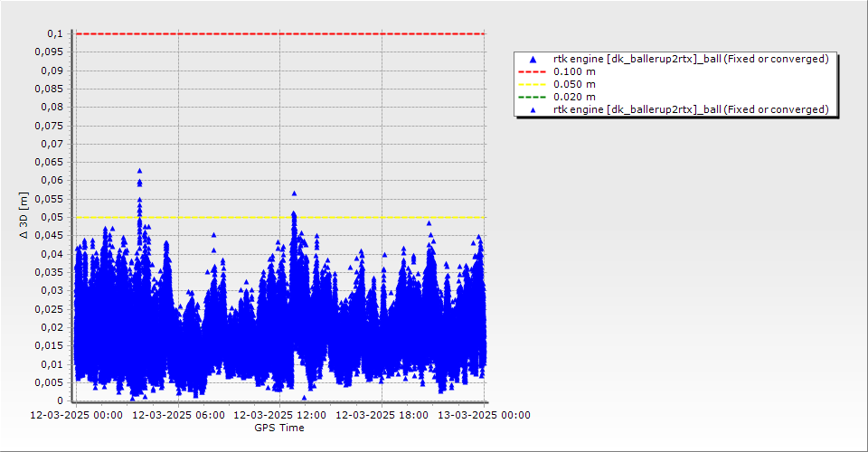Click the "0,095" y-axis tick label

(49, 52)
